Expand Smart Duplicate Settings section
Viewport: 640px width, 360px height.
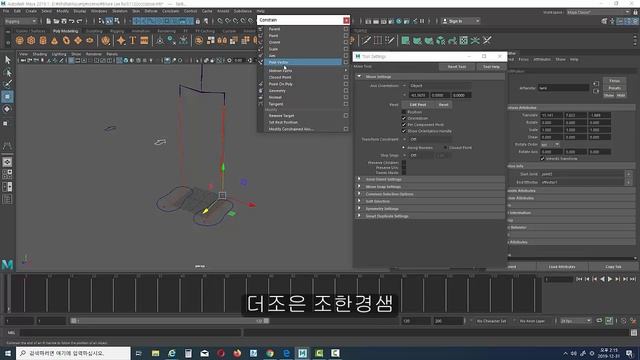tap(359, 216)
